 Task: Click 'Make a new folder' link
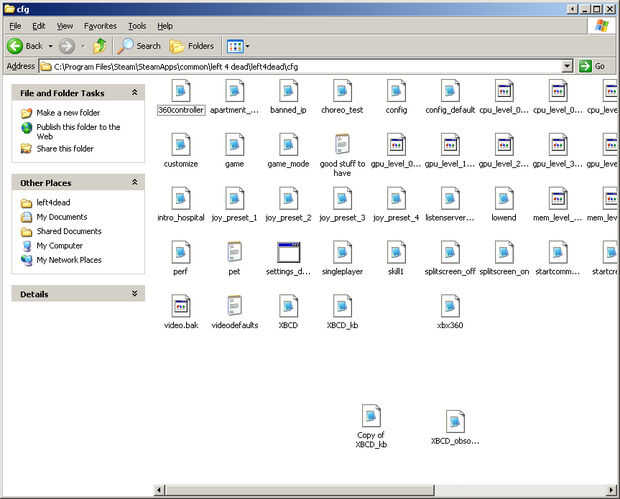click(x=68, y=113)
